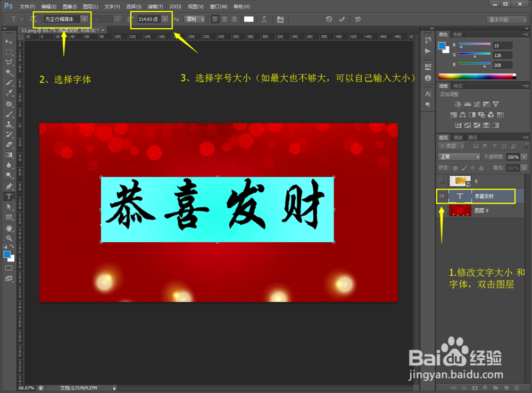Toggle Quick Mask mode

click(9, 268)
